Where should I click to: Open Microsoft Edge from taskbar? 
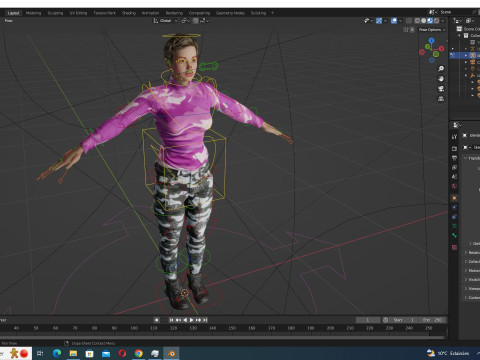57,353
